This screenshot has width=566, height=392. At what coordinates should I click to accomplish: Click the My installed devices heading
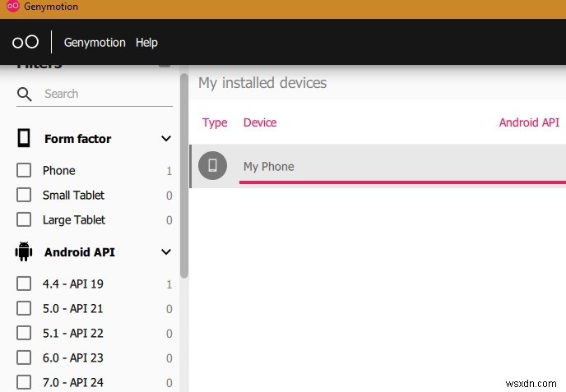[262, 82]
